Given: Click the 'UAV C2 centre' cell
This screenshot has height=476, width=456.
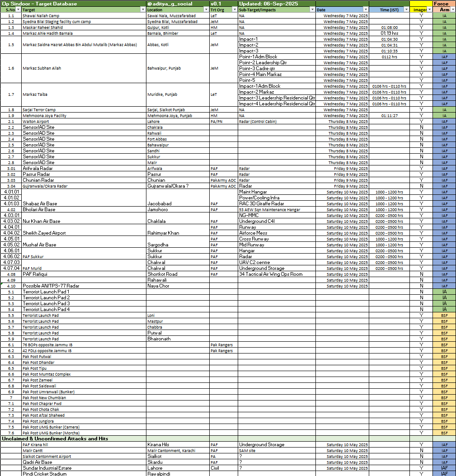Looking at the screenshot, I should pyautogui.click(x=277, y=262).
